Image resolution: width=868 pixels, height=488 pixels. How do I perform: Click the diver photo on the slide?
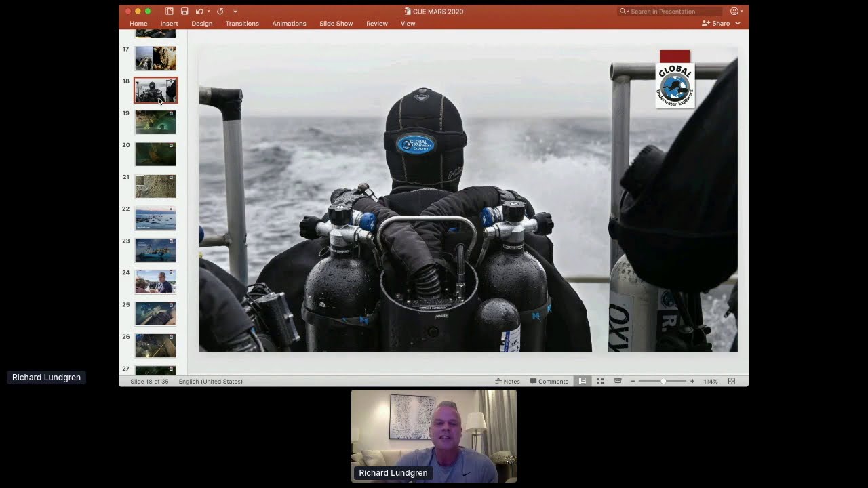468,200
